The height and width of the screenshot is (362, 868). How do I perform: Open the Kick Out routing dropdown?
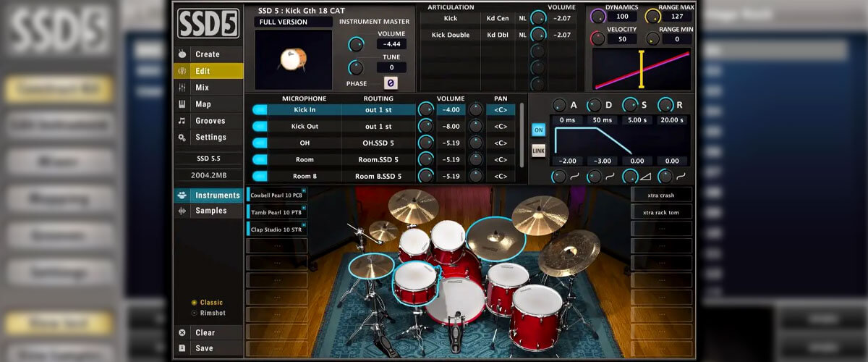(x=378, y=127)
